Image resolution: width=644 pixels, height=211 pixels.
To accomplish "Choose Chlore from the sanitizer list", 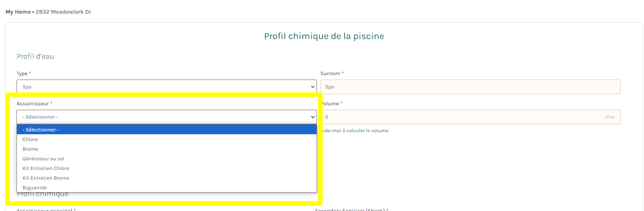I will [x=167, y=139].
